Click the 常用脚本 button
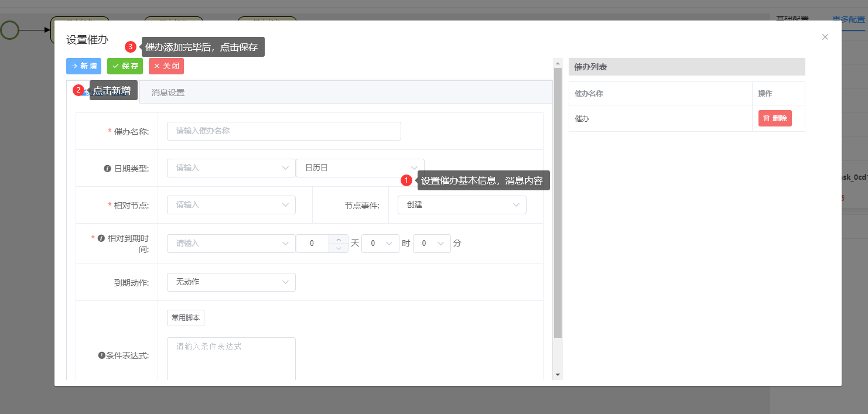Screen dimensions: 868x414 (185, 318)
